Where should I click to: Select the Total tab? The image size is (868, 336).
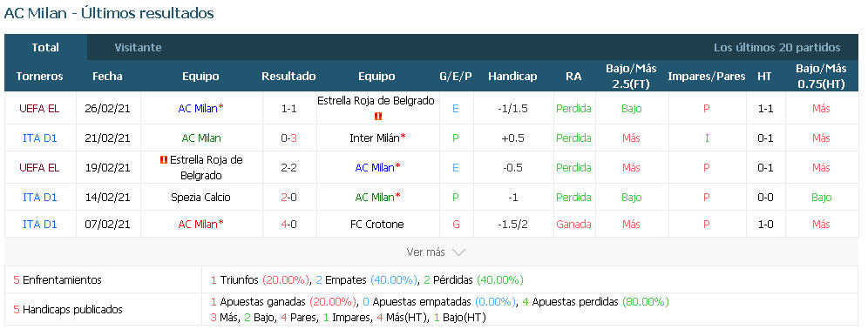[x=45, y=48]
